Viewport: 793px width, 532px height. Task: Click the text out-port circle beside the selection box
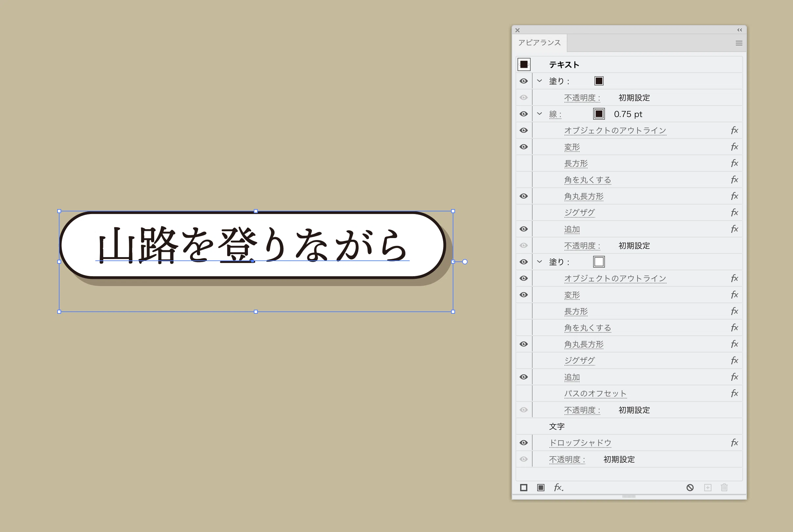[465, 262]
